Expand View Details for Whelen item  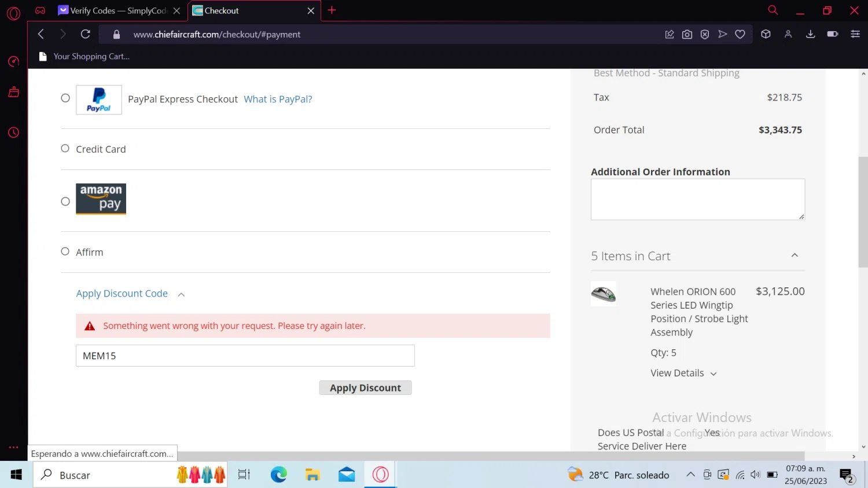click(683, 373)
